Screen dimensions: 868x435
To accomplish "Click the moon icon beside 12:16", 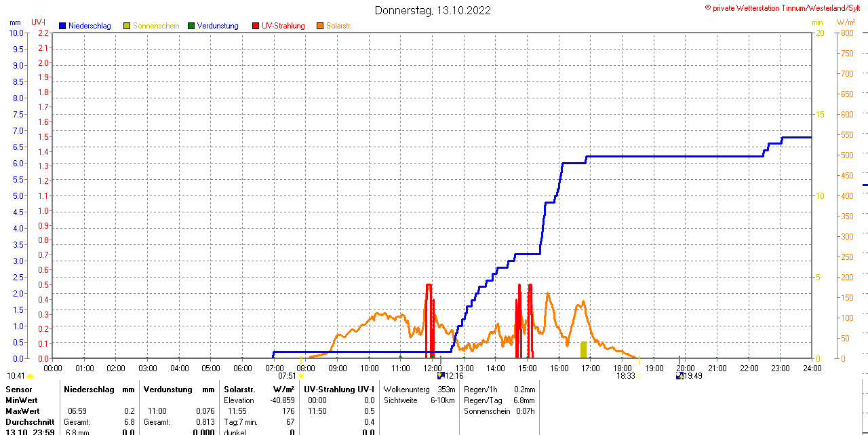I will [441, 375].
